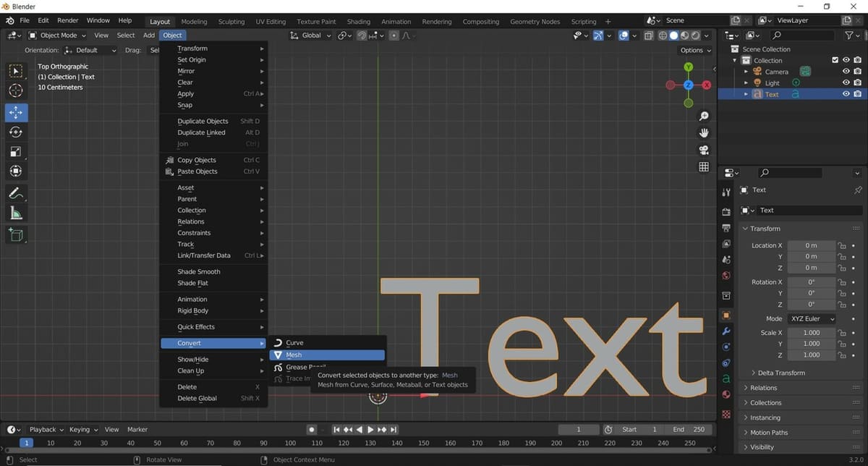Open the Object Data text properties tab
Viewport: 868px width, 466px height.
point(726,378)
